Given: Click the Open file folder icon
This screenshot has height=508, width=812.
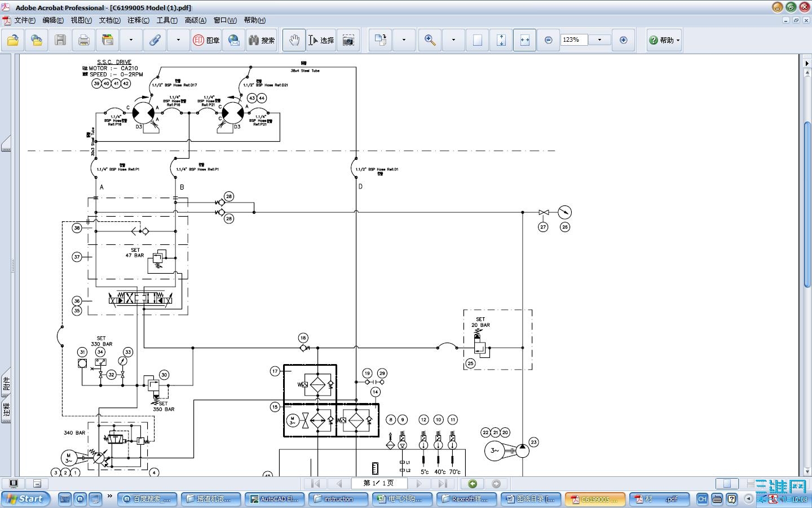Looking at the screenshot, I should point(13,40).
